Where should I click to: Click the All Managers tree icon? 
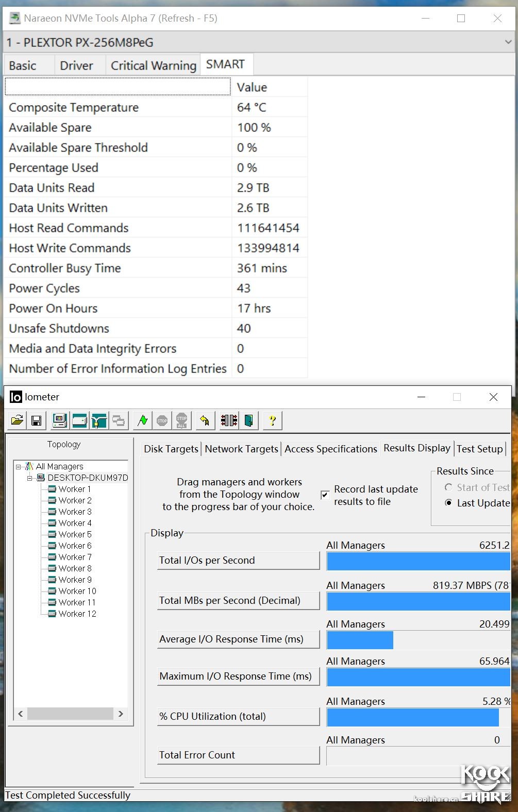(x=29, y=466)
